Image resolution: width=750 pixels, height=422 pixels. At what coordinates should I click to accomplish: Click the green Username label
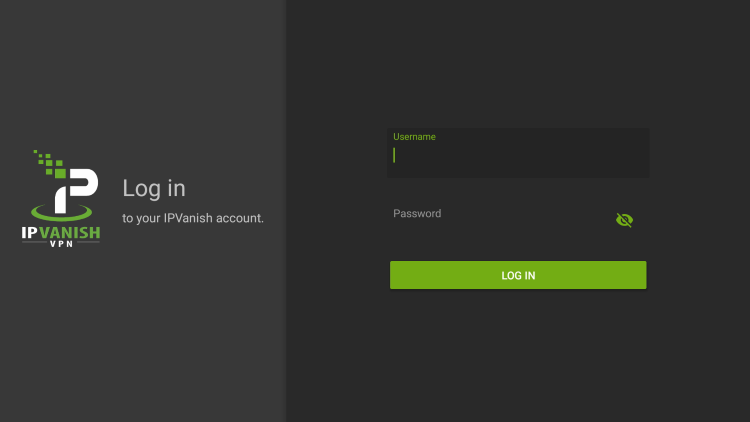point(414,137)
